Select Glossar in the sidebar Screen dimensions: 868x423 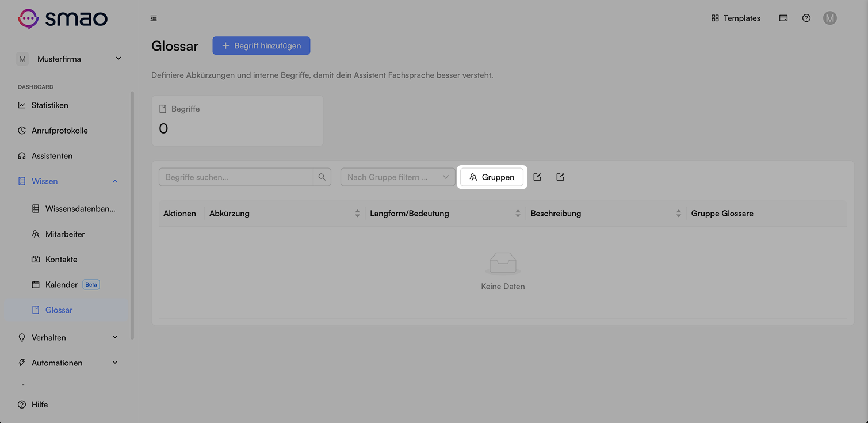click(68, 310)
